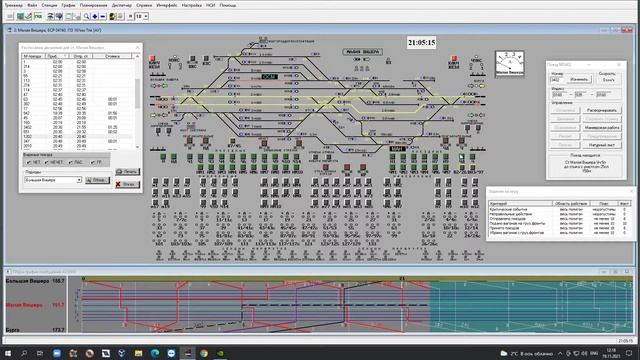Toggle the ПАС trains checkbox

click(x=76, y=162)
